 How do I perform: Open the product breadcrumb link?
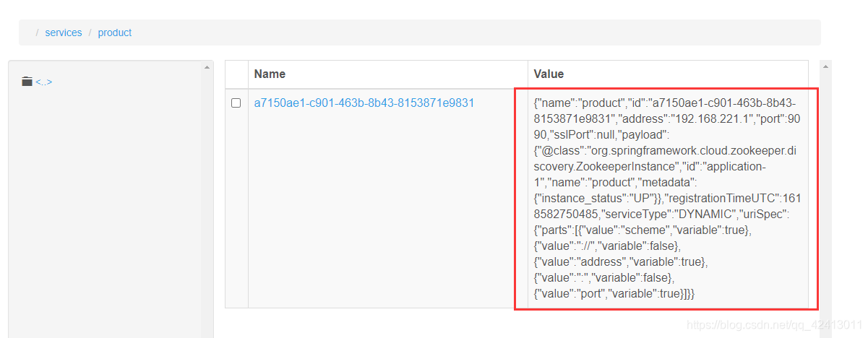tap(115, 32)
